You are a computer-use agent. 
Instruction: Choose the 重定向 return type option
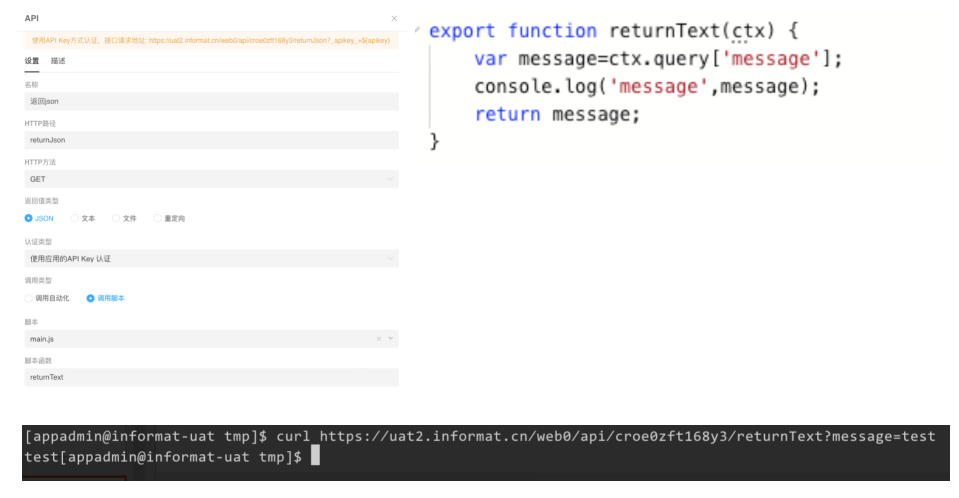pos(158,218)
